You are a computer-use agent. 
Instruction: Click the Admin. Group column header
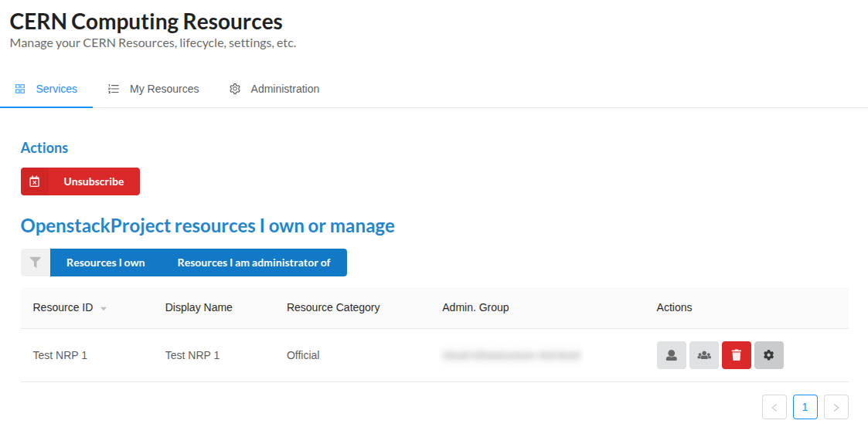pos(475,307)
